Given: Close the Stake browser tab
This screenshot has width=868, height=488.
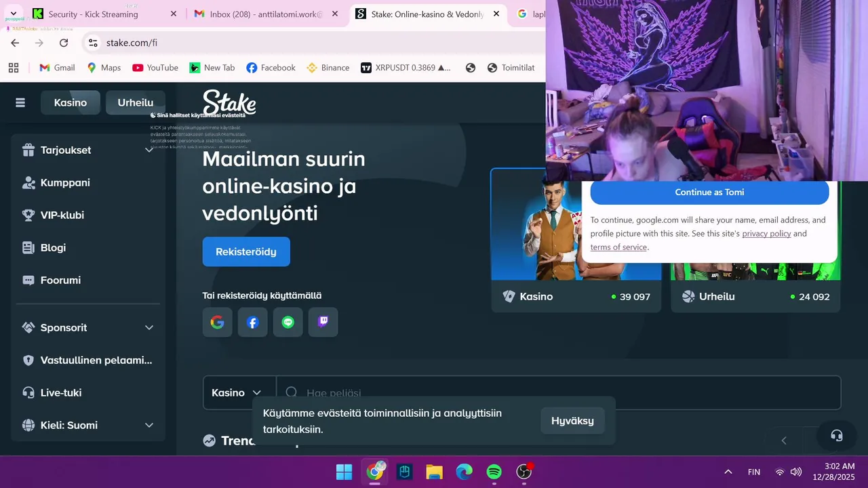Looking at the screenshot, I should click(x=496, y=14).
